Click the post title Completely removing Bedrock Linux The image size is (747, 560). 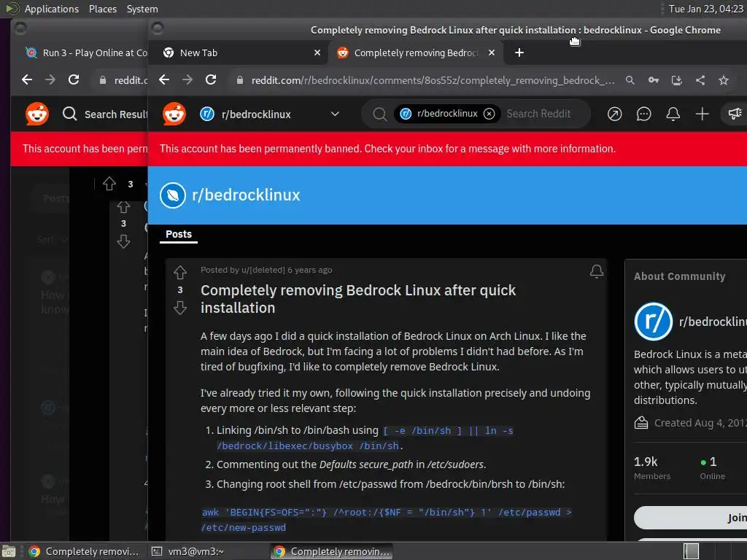(357, 299)
